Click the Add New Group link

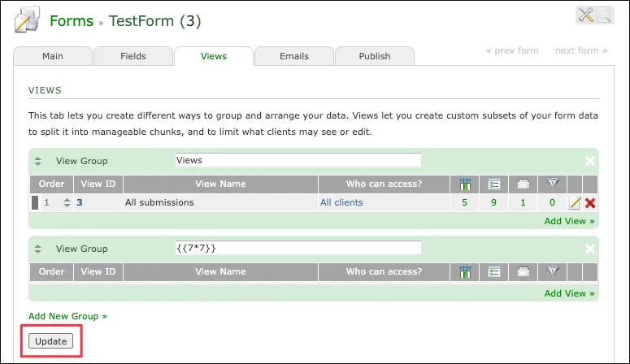[67, 315]
